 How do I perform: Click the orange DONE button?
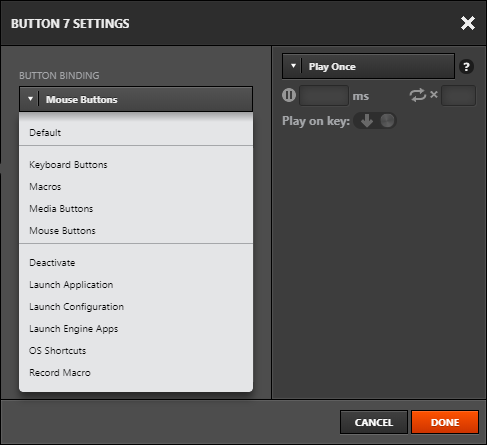(x=445, y=422)
